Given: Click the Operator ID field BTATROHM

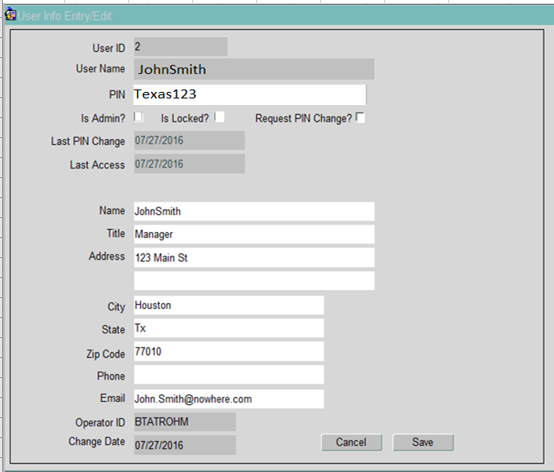Looking at the screenshot, I should click(x=185, y=422).
